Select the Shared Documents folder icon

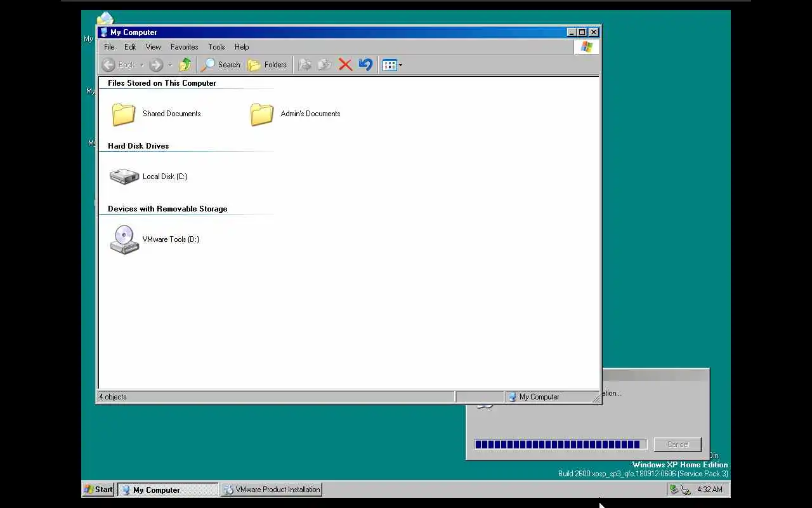pyautogui.click(x=124, y=114)
